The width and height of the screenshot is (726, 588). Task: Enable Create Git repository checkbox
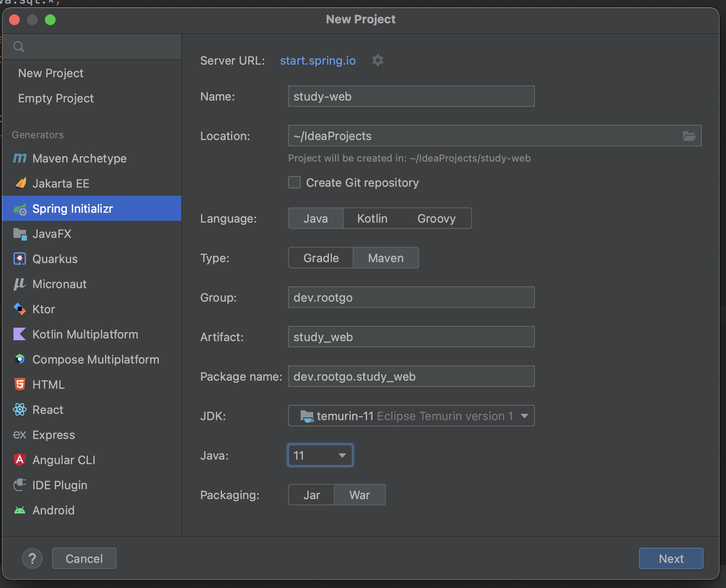pos(294,182)
